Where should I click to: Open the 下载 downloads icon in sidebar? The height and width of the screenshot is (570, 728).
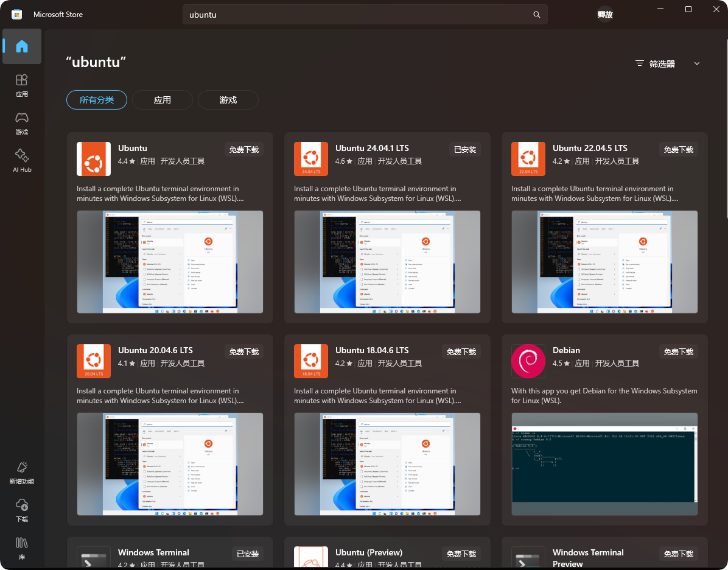pyautogui.click(x=21, y=511)
